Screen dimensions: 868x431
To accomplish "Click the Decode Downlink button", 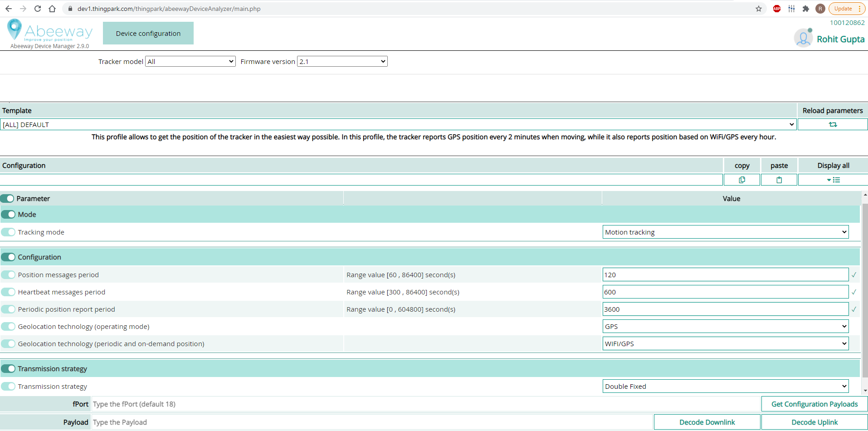I will 707,422.
